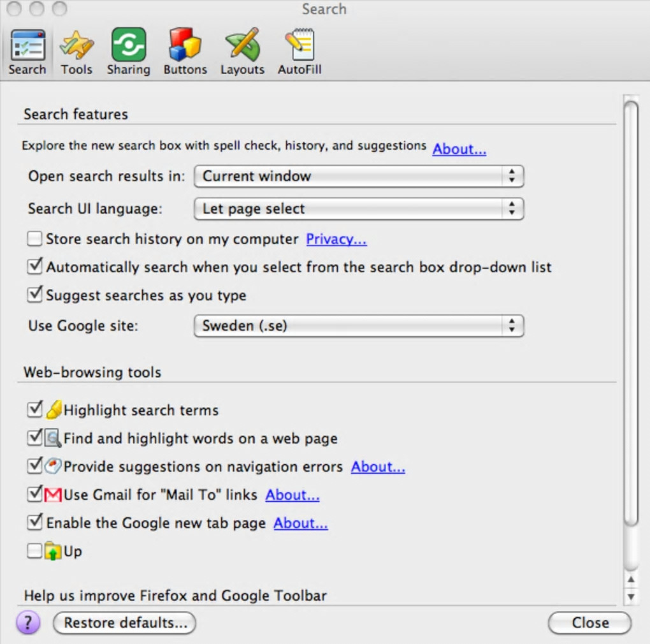This screenshot has height=644, width=650.
Task: Click Restore defaults button
Action: pyautogui.click(x=124, y=623)
